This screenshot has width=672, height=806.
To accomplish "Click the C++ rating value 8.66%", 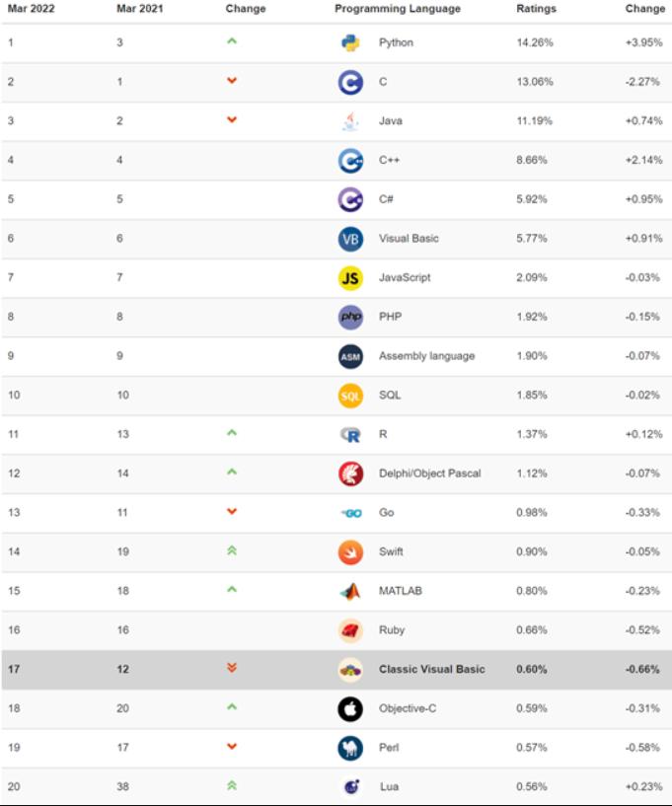I will pyautogui.click(x=534, y=160).
